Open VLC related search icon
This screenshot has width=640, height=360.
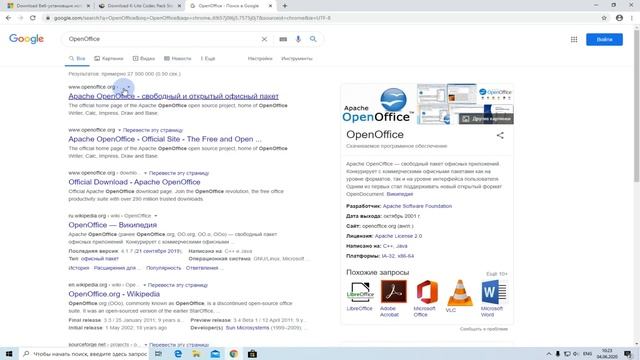460,293
